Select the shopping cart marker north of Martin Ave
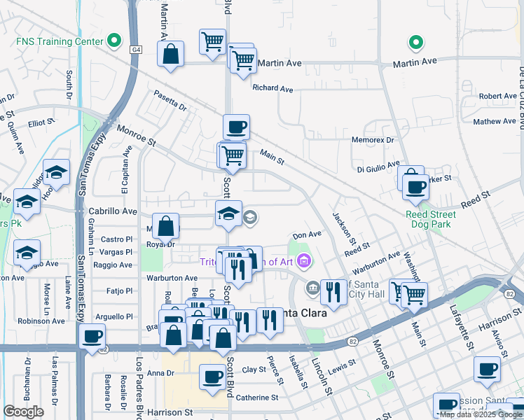 click(x=212, y=43)
